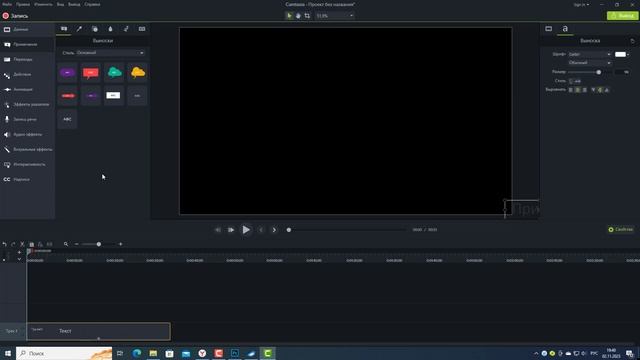Switch to visual properties tab in properties panel
The height and width of the screenshot is (360, 640).
click(549, 29)
